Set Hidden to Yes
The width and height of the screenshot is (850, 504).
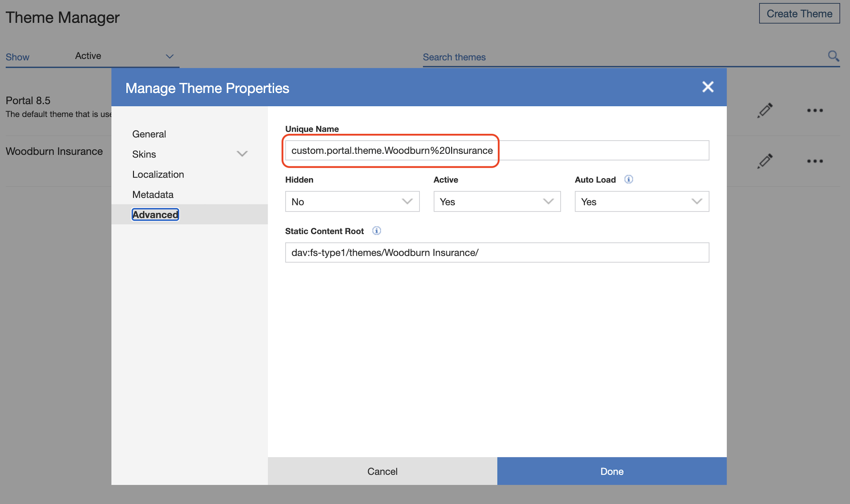(352, 201)
